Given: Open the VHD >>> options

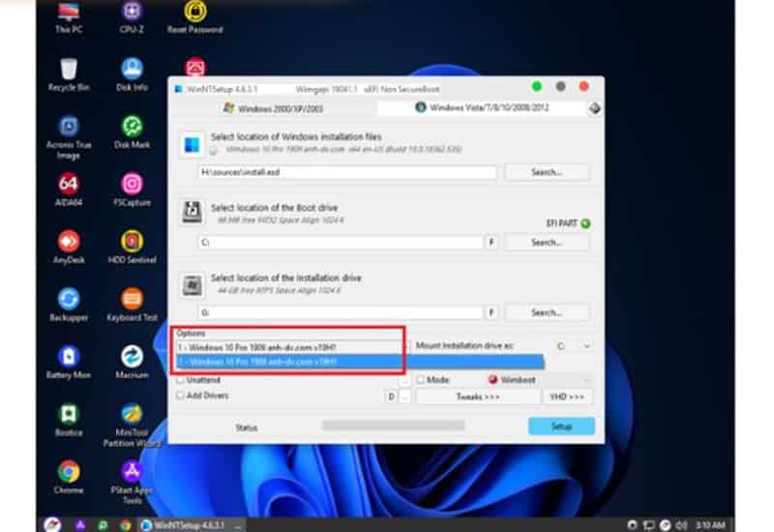Looking at the screenshot, I should coord(567,397).
